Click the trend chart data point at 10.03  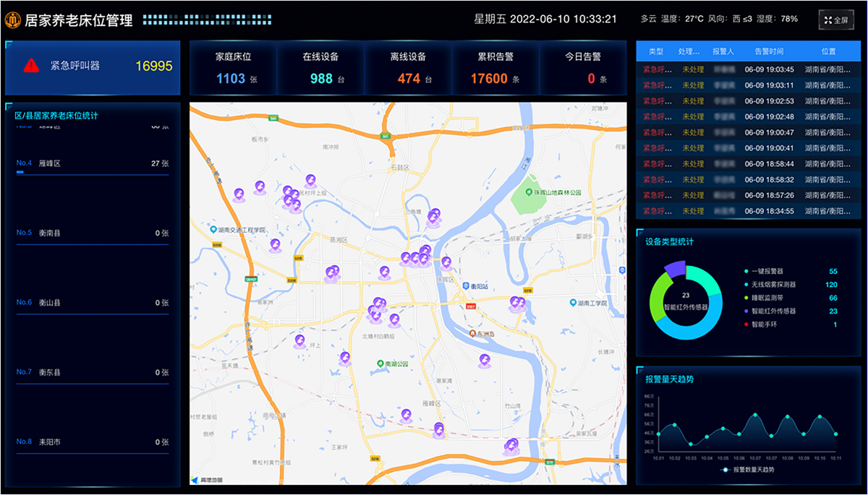(691, 444)
